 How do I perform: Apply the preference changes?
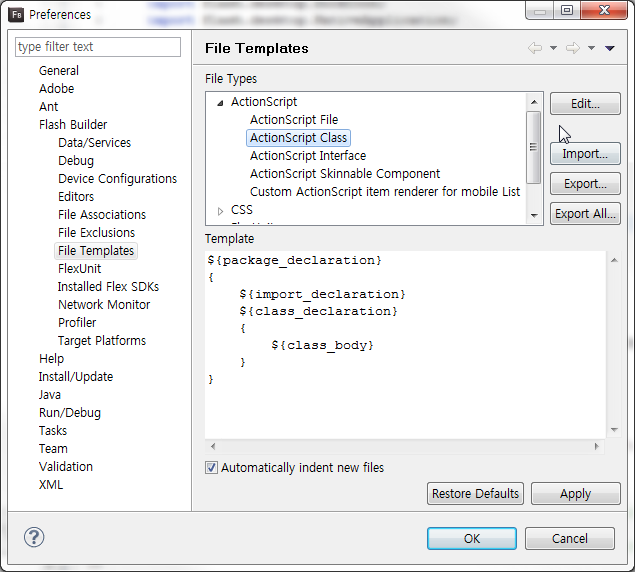coord(575,493)
